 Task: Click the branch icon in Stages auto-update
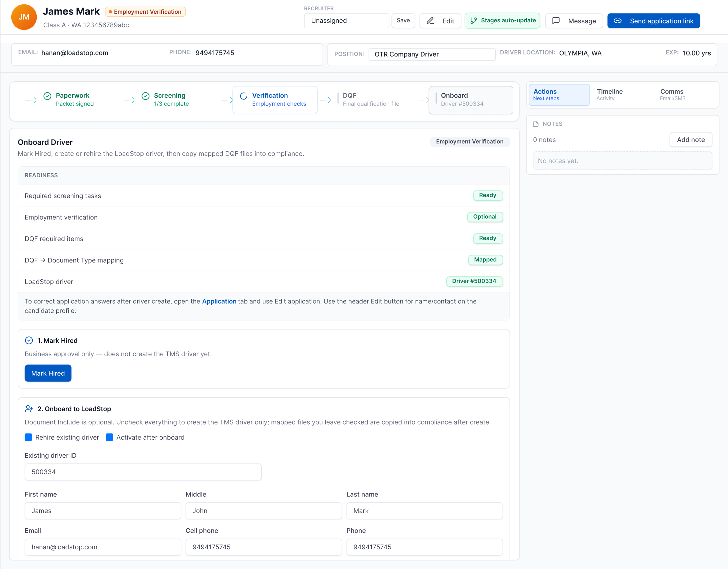tap(473, 21)
